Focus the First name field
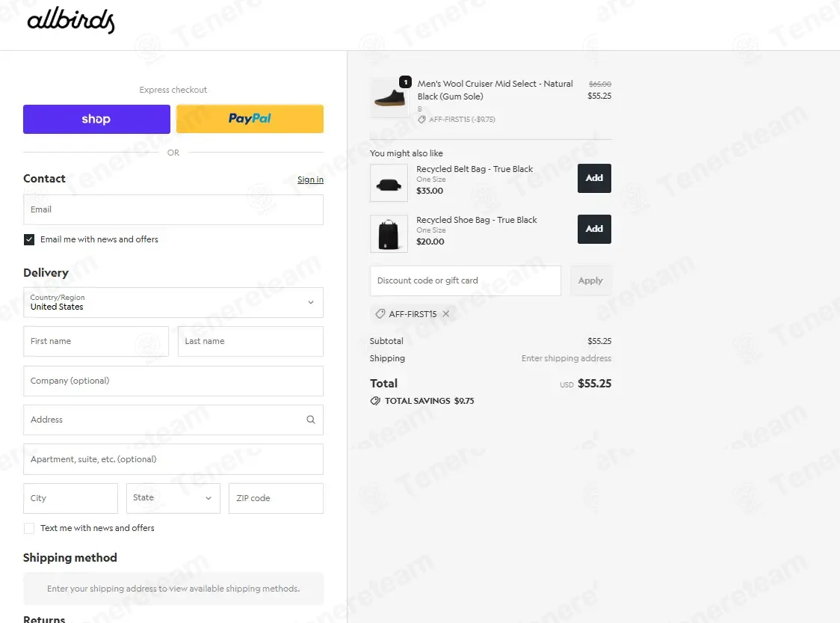The width and height of the screenshot is (840, 623). tap(96, 342)
